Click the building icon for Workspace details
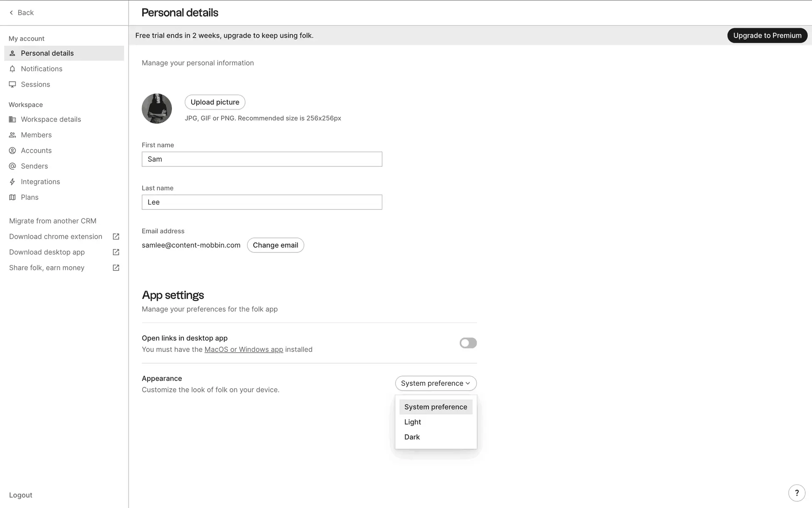812x508 pixels. (x=12, y=119)
